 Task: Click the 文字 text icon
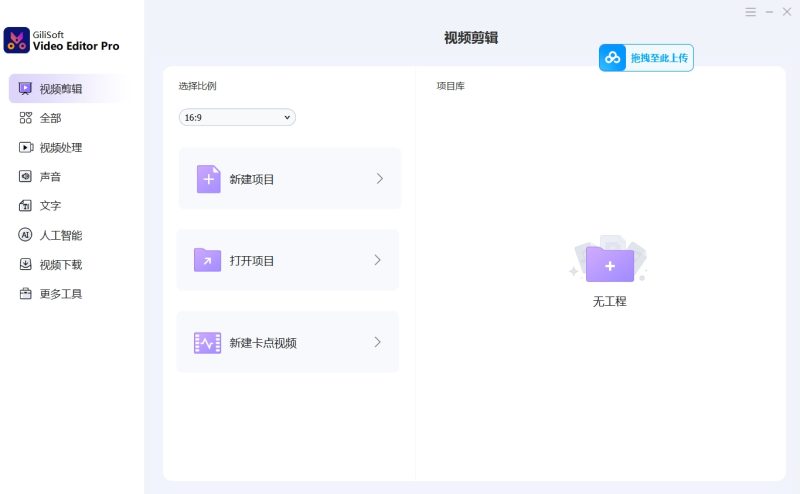[25, 206]
